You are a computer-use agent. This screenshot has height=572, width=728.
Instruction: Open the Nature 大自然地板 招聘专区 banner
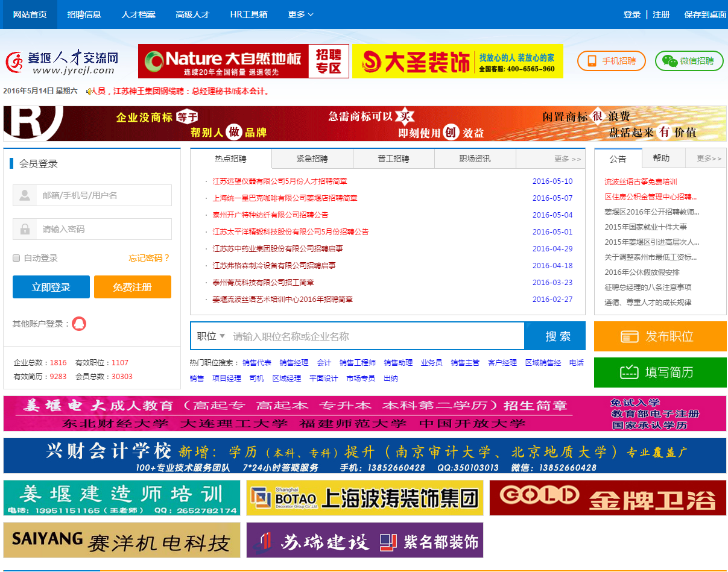click(244, 61)
